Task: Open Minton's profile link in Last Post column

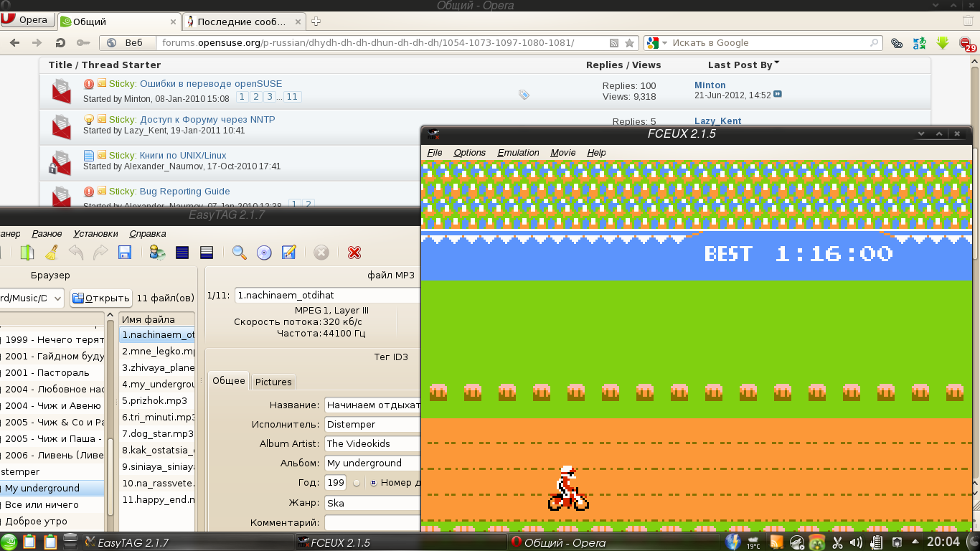Action: coord(710,85)
